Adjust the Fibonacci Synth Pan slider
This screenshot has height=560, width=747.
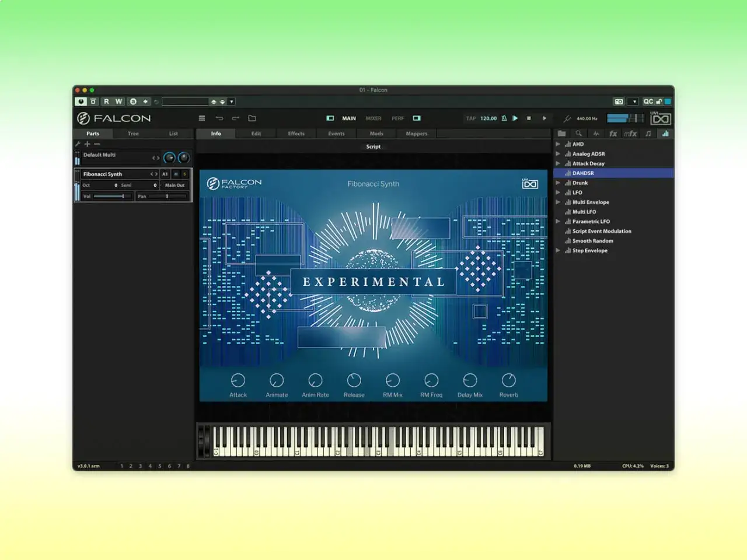click(167, 197)
